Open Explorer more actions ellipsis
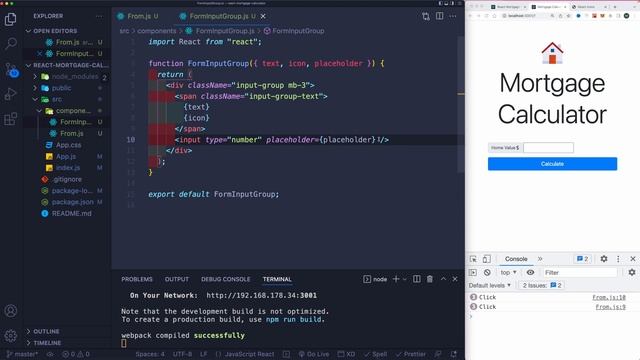This screenshot has width=640, height=360. [x=99, y=16]
